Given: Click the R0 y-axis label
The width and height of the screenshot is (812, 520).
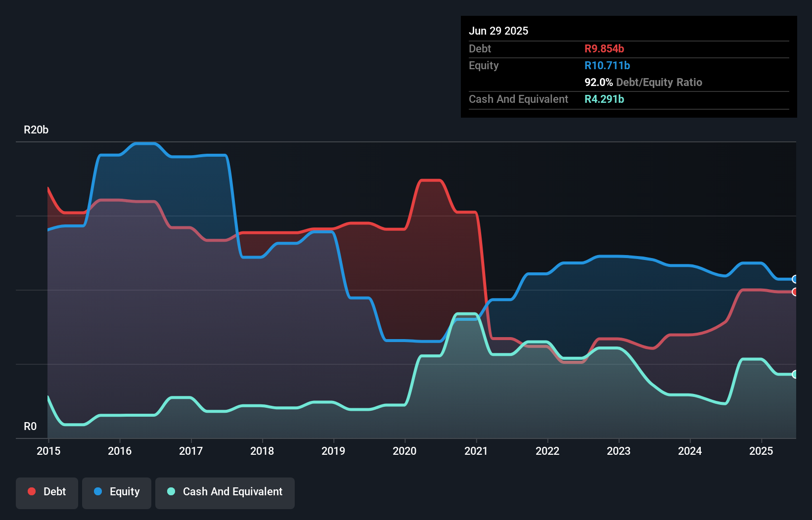Looking at the screenshot, I should pyautogui.click(x=30, y=426).
